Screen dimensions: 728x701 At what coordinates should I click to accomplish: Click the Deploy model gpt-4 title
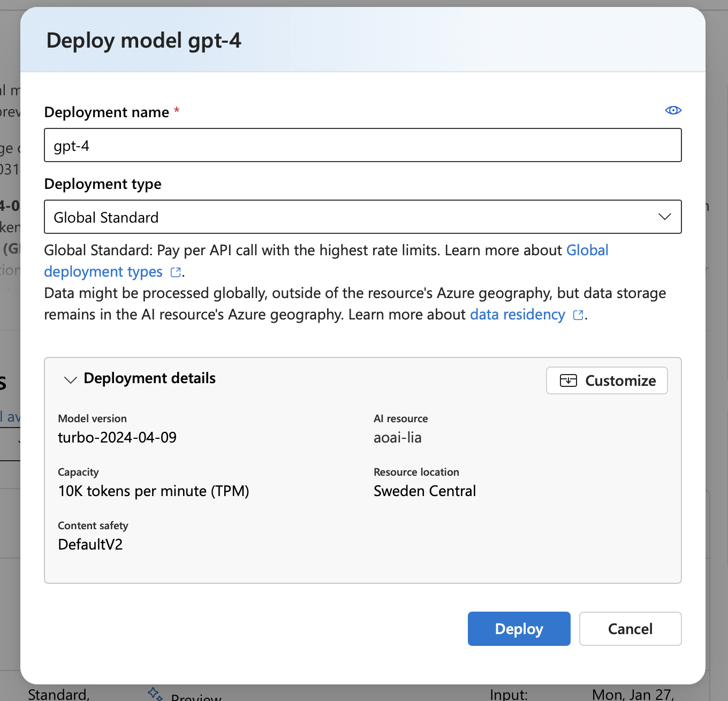[x=144, y=41]
